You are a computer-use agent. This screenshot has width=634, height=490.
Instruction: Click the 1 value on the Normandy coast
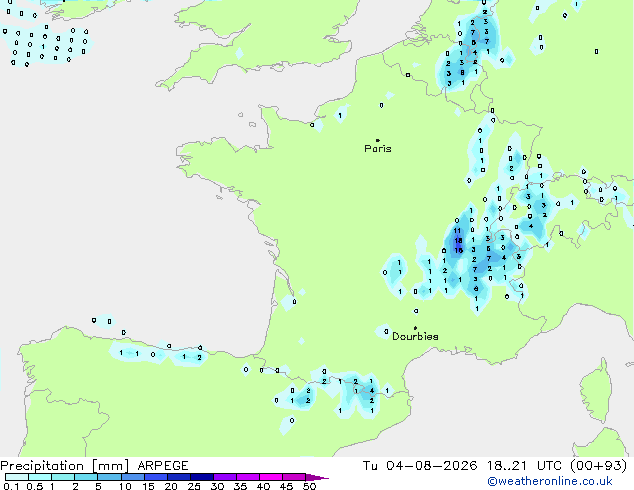coord(340,116)
